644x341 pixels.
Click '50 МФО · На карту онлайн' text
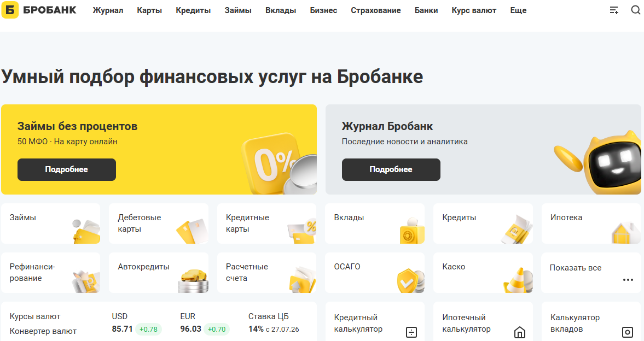coord(67,142)
